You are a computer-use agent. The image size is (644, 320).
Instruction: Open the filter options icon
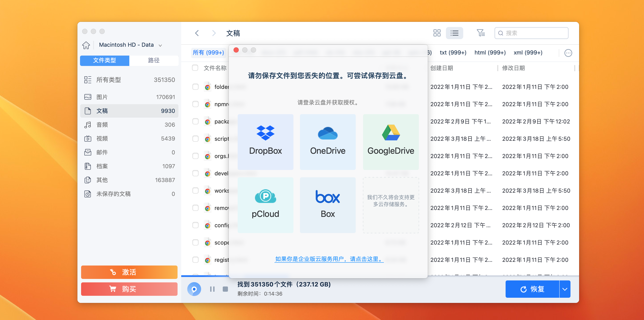(480, 33)
